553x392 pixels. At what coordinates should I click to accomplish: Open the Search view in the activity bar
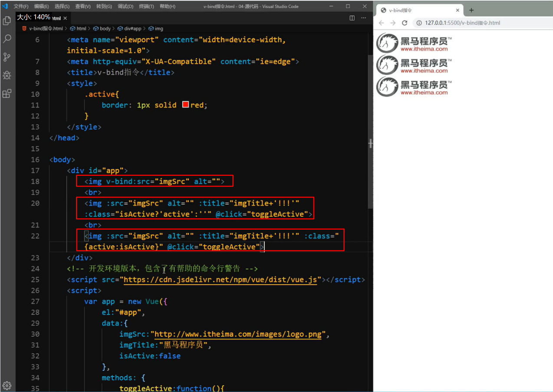coord(7,39)
